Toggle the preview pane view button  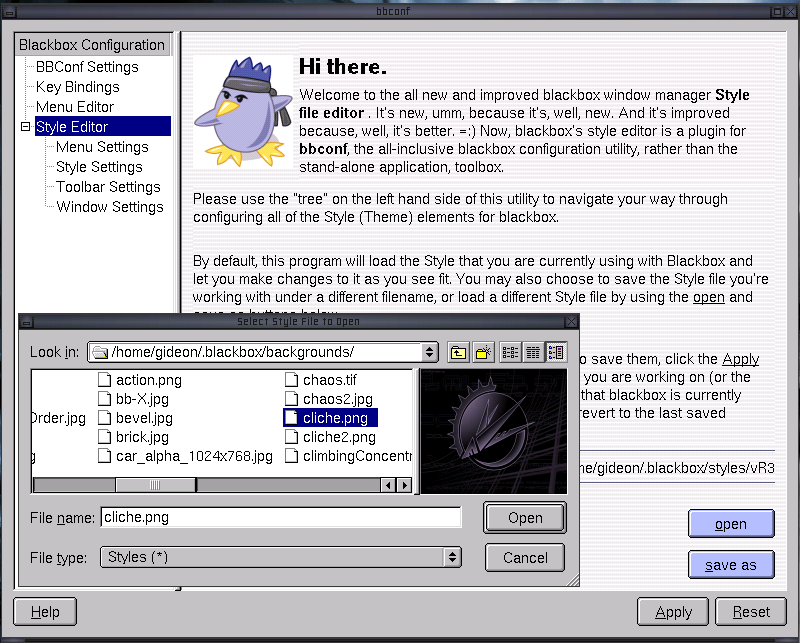tap(556, 352)
